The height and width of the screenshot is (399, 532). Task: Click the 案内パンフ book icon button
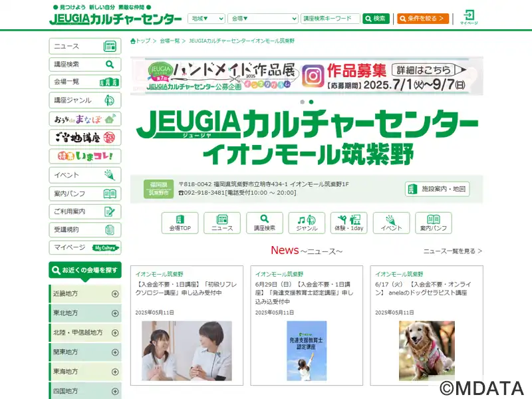tap(434, 223)
